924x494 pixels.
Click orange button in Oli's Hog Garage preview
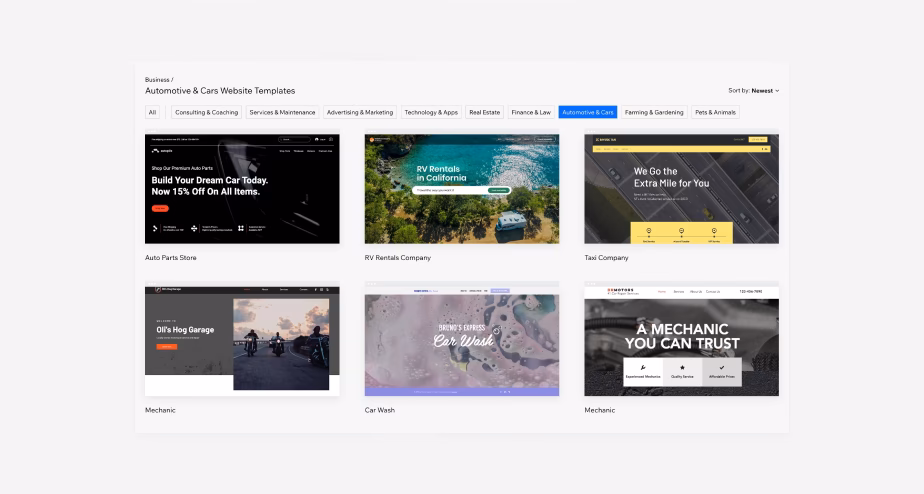coord(166,347)
